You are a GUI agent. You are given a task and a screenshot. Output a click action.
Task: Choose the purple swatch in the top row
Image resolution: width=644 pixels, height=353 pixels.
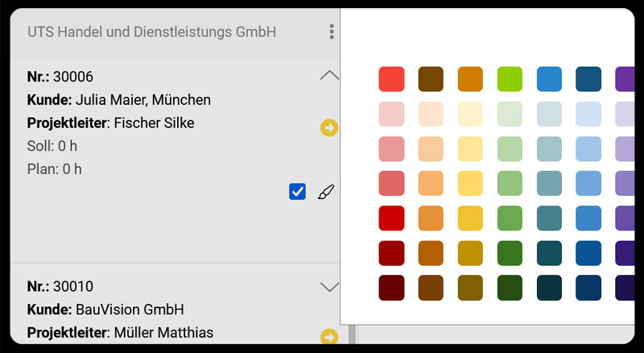(625, 79)
